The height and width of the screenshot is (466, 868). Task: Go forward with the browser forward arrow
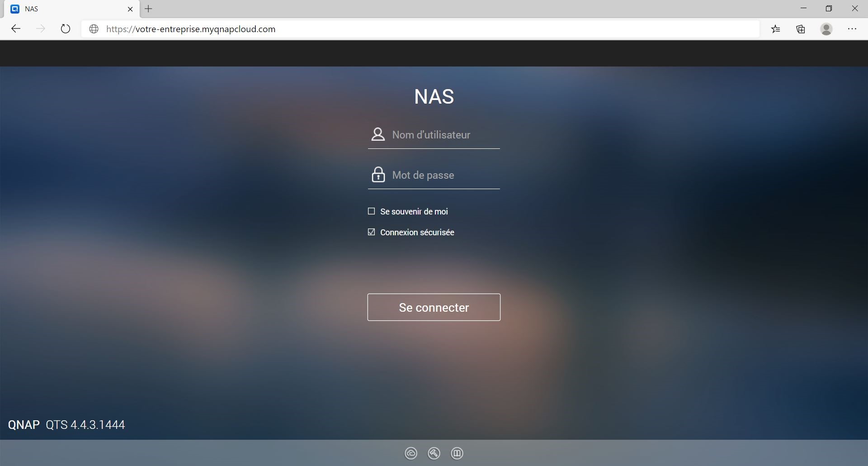click(41, 29)
